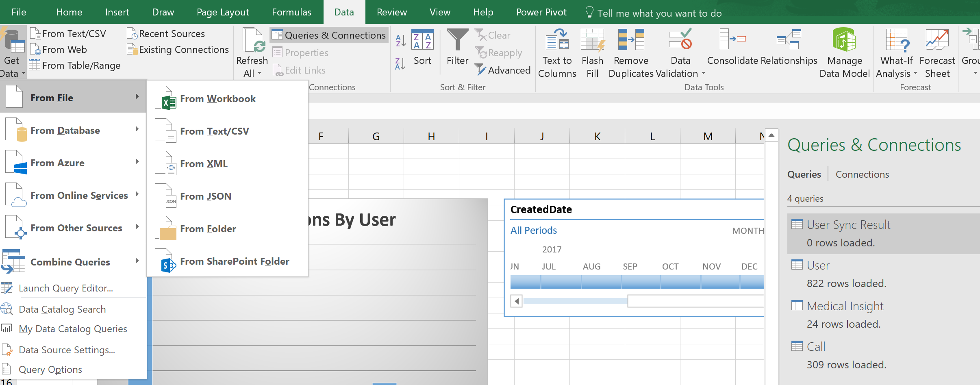Toggle the Filter funnel button
Viewport: 980px width, 385px height.
coord(457,47)
